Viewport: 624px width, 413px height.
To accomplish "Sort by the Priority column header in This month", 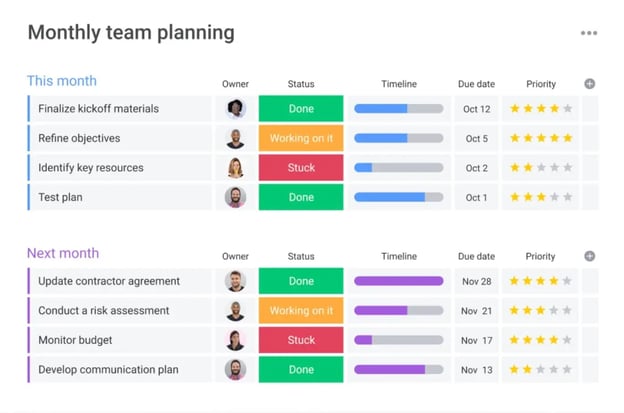I will point(541,84).
